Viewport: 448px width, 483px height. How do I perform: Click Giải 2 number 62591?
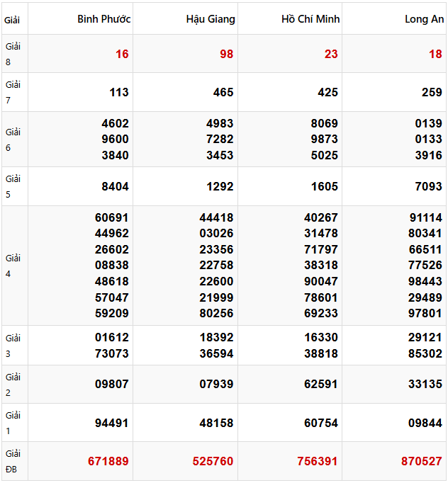click(321, 385)
